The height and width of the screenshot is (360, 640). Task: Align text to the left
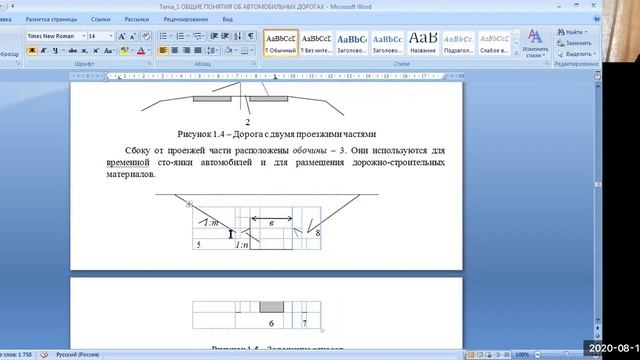163,51
